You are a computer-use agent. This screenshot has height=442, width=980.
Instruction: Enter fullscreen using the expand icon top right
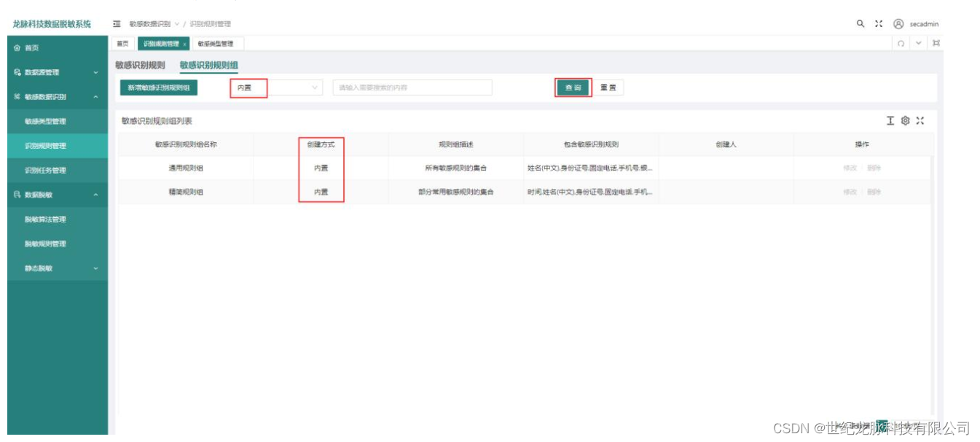[x=879, y=23]
